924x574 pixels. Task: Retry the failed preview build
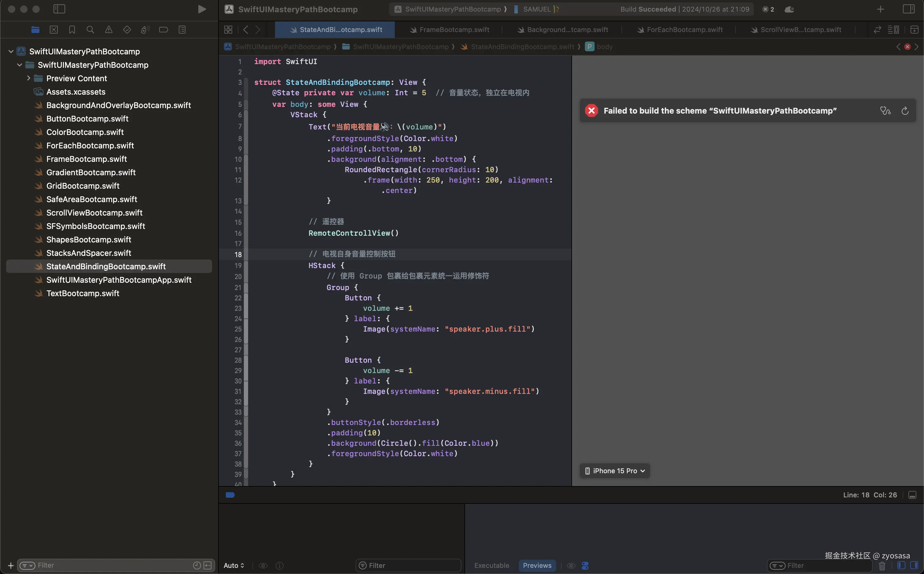(x=905, y=111)
